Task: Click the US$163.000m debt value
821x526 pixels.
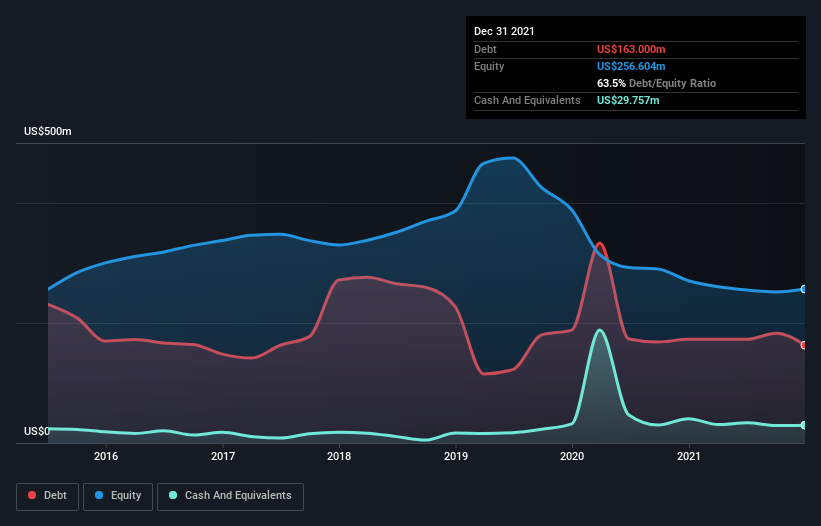Action: [631, 49]
